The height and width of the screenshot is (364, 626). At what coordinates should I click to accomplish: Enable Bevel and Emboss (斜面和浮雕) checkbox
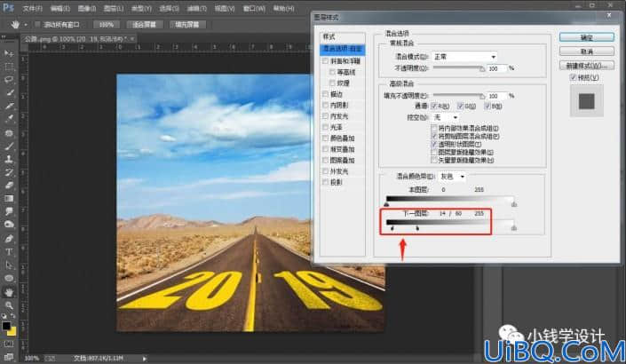click(x=325, y=61)
